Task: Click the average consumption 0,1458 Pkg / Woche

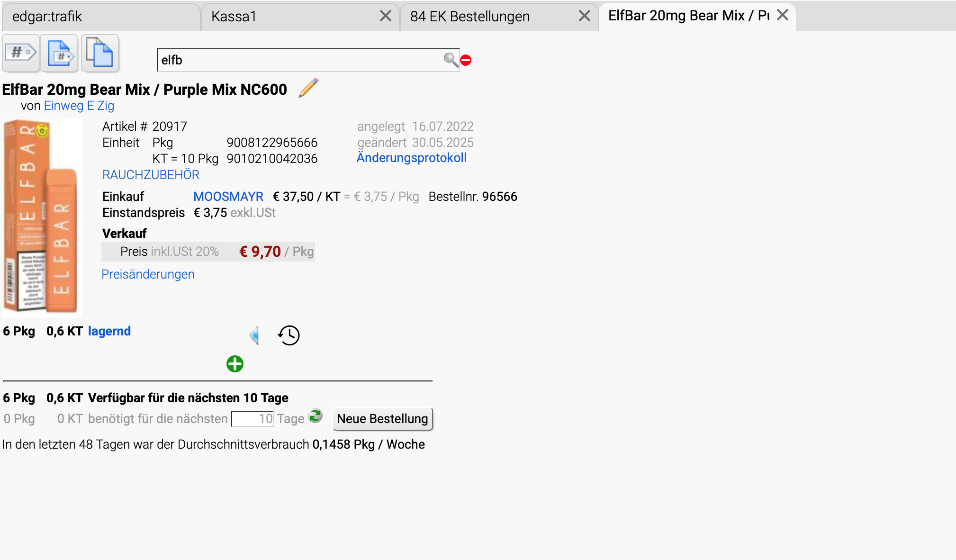Action: 369,444
